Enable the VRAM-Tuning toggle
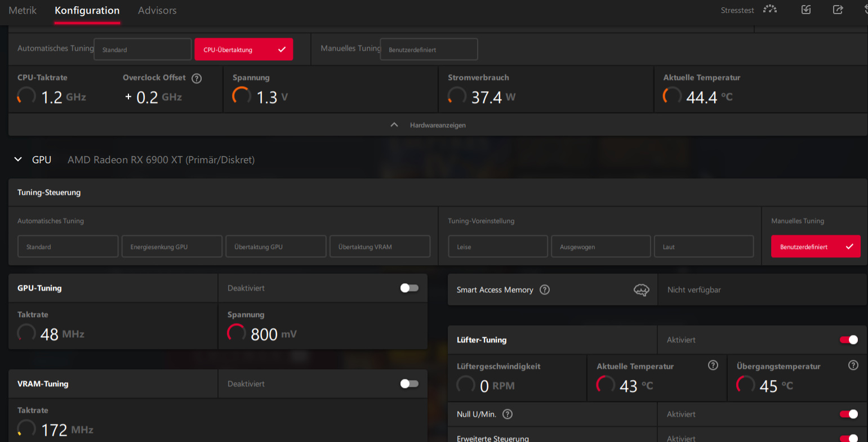 [x=409, y=383]
